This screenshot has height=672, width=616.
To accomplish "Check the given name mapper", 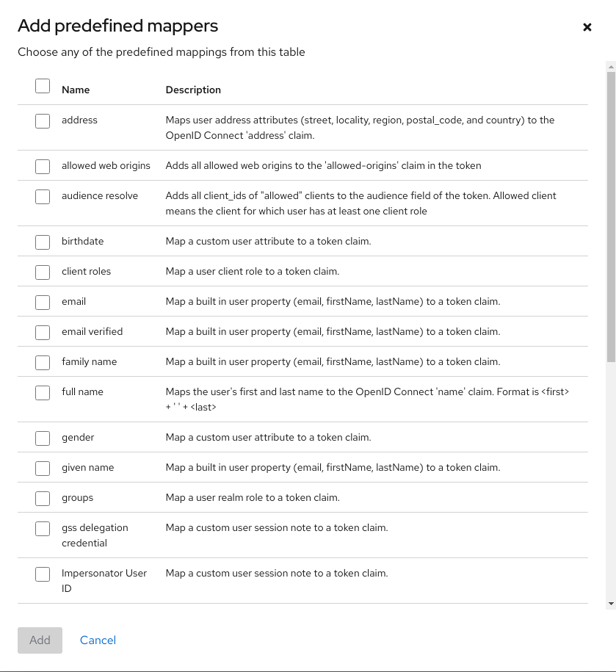I will coord(42,468).
